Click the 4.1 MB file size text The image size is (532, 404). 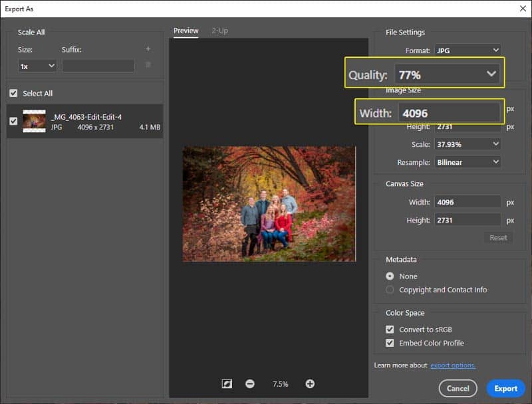tap(150, 127)
